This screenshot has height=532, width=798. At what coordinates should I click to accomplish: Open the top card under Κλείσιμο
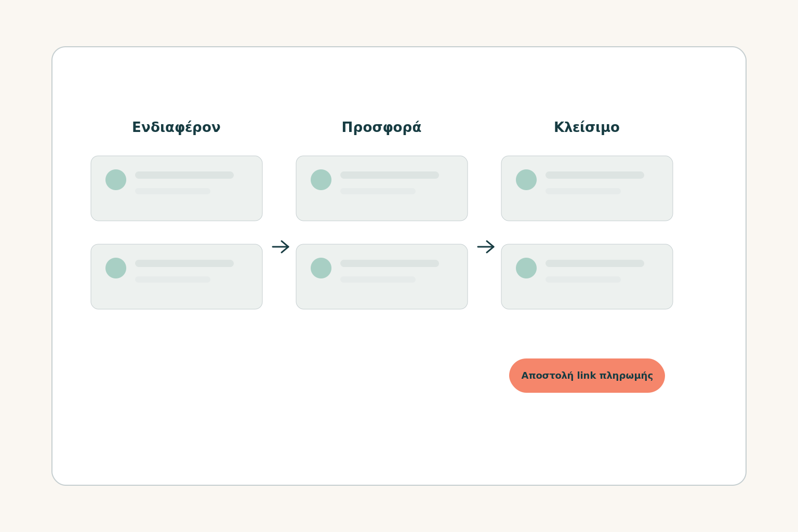[x=587, y=188]
